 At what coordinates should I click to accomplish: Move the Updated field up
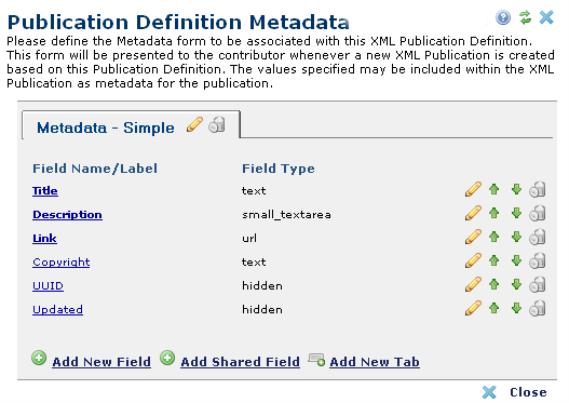pos(494,308)
